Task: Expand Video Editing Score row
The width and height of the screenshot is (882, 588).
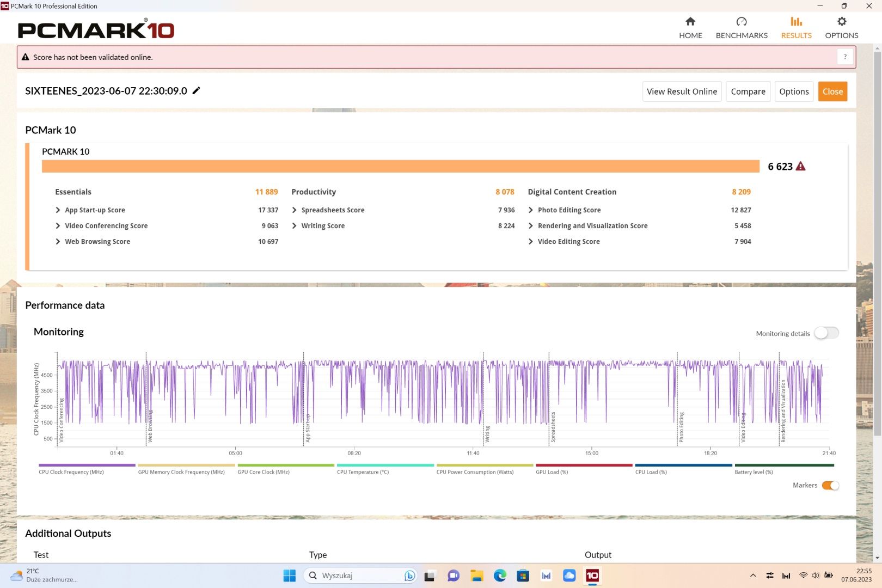Action: pos(639,242)
